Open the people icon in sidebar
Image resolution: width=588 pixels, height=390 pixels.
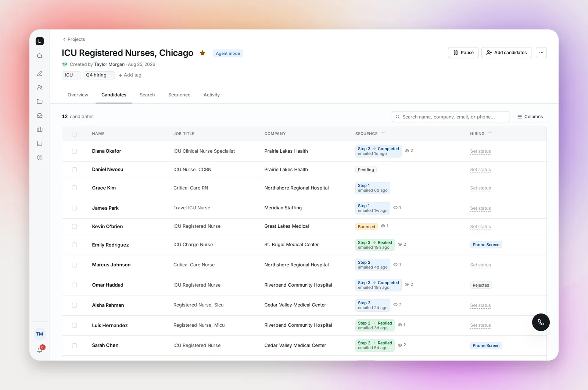click(40, 88)
